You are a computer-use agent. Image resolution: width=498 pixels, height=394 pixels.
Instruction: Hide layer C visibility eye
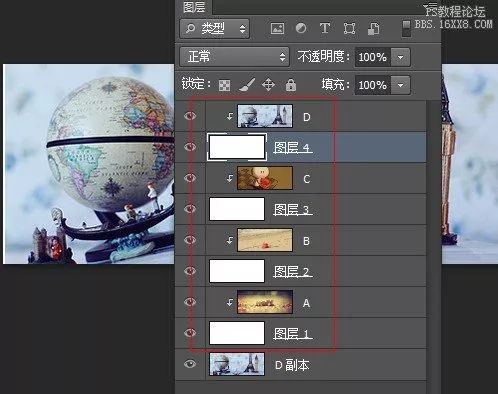pos(190,178)
